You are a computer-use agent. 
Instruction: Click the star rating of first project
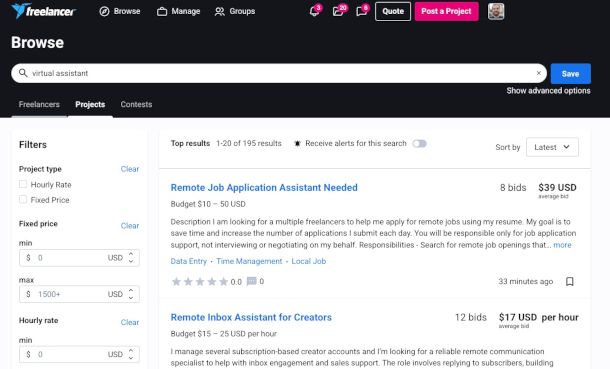pos(200,282)
